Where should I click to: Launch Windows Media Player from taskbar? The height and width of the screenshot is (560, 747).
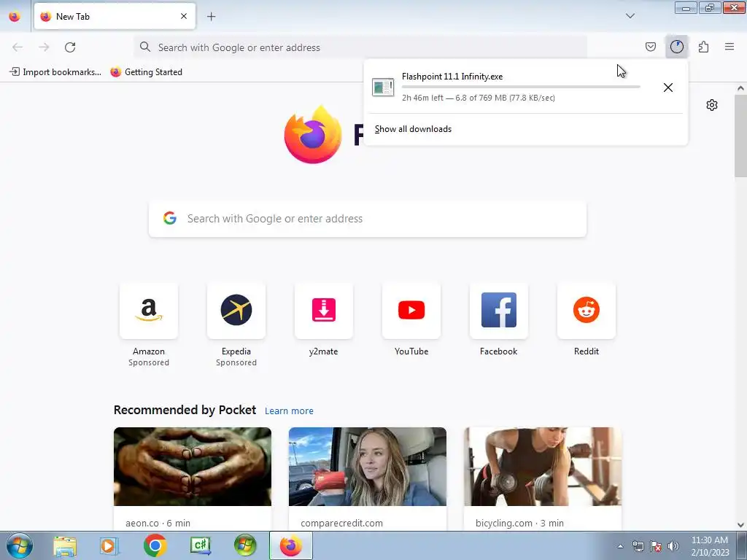(x=109, y=545)
